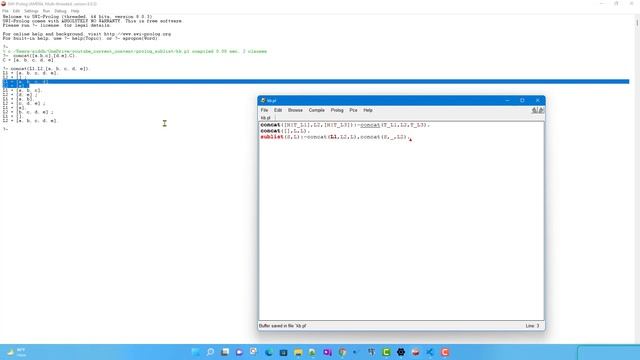Close the kb.pl editor window
This screenshot has height=360, width=640.
(x=538, y=100)
